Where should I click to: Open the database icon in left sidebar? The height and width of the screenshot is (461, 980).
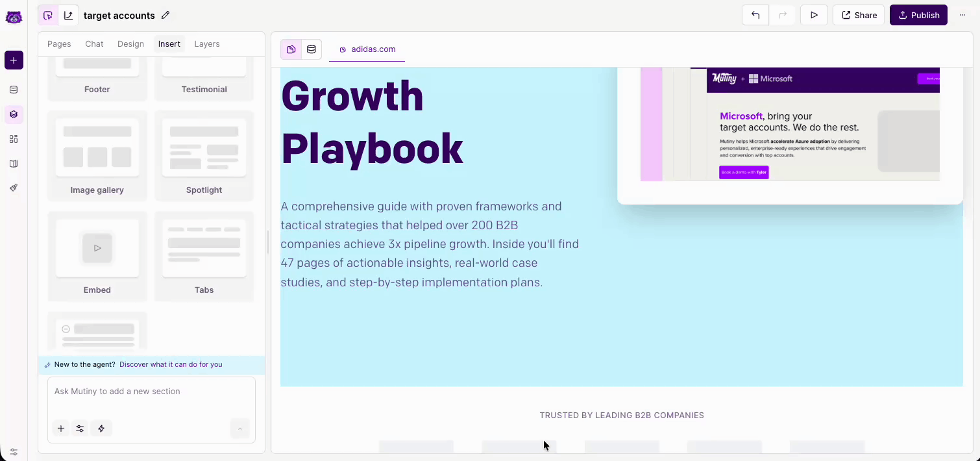coord(14,90)
